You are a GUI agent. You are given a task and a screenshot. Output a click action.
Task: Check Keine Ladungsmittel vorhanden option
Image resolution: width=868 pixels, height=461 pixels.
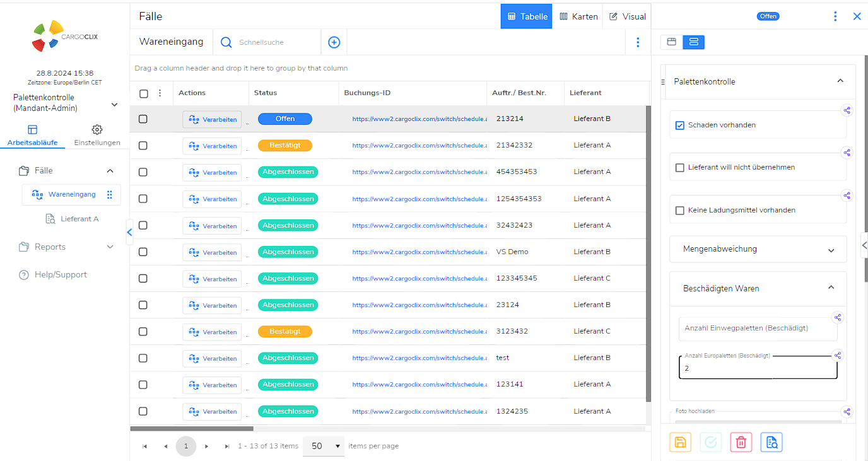[x=680, y=211]
